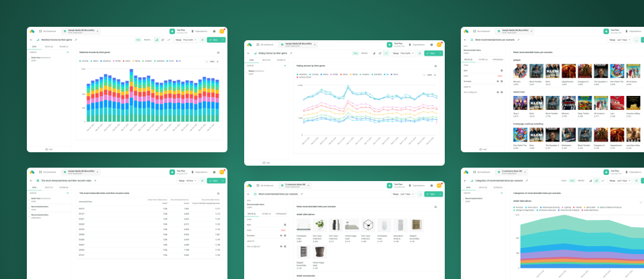Click Save button in Rating movies window
Image resolution: width=644 pixels, height=279 pixels.
pos(431,53)
